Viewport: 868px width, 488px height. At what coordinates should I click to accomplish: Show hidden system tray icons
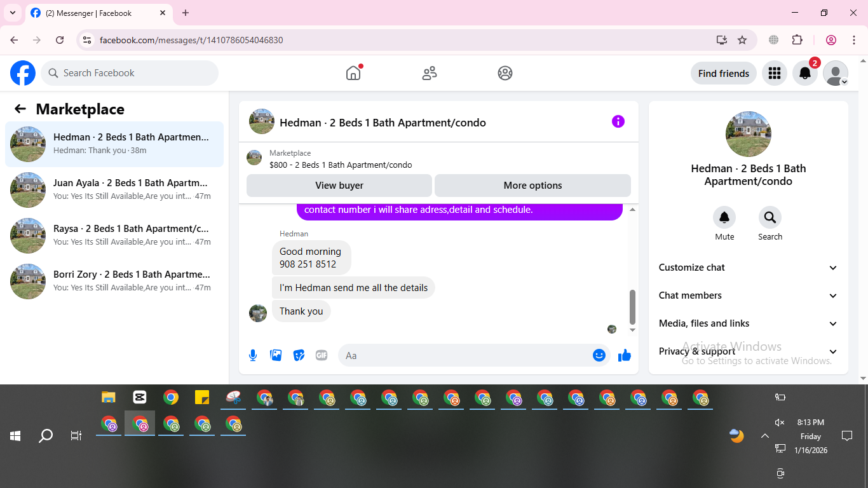click(765, 436)
